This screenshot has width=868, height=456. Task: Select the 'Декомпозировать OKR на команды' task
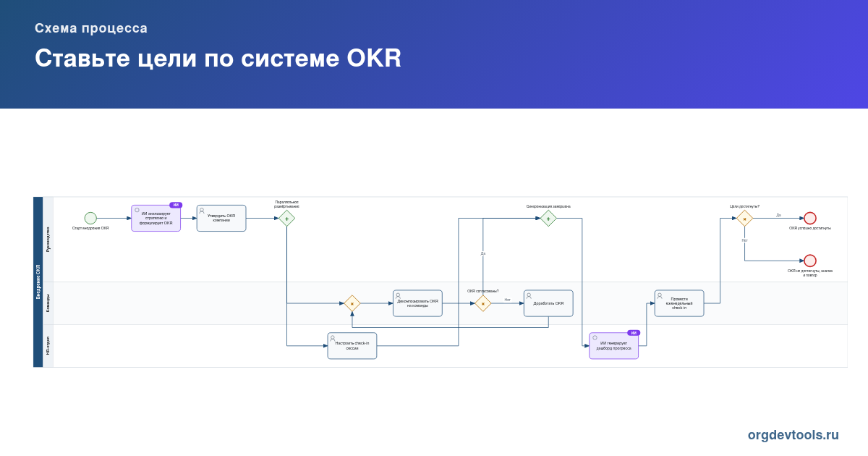click(x=417, y=303)
